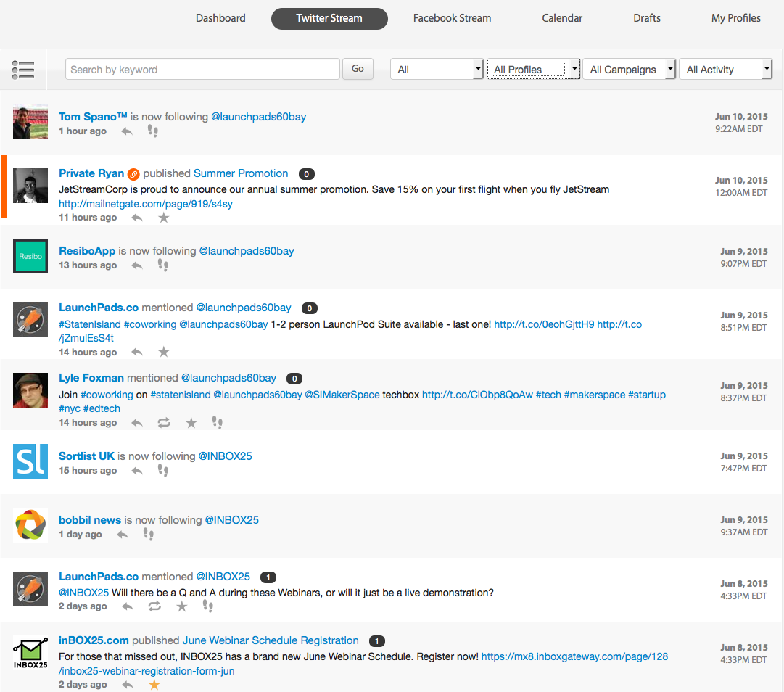Follow back Sortlist UK with footprints icon
Image resolution: width=784 pixels, height=692 pixels.
point(163,471)
